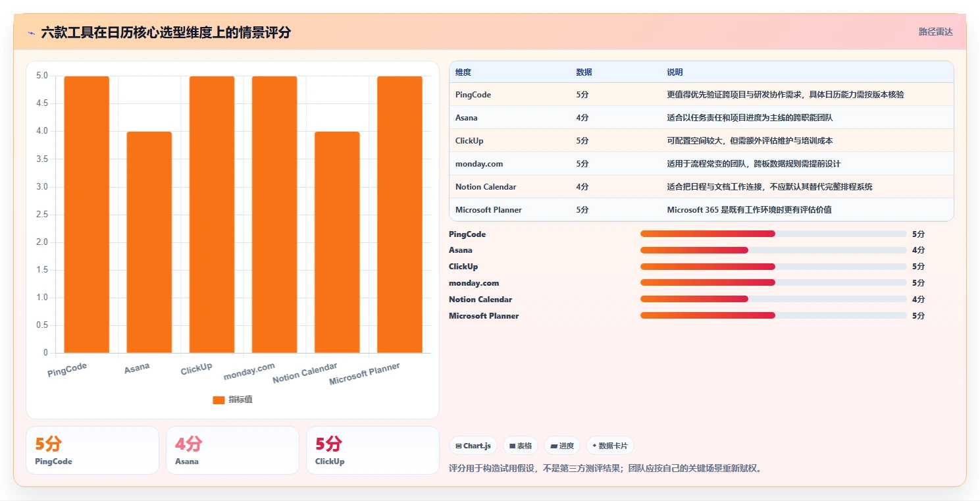The image size is (980, 501).
Task: Click the small icon before the header title
Action: point(32,33)
